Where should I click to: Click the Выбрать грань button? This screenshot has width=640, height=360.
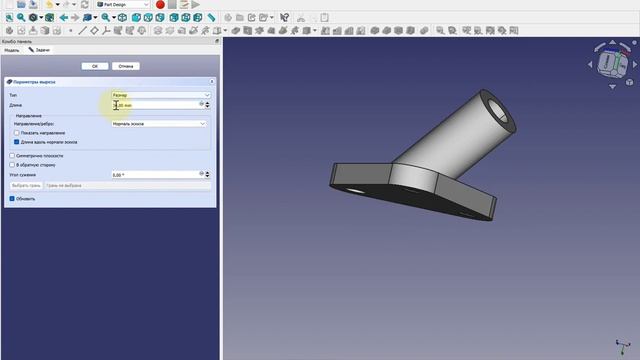(26, 185)
